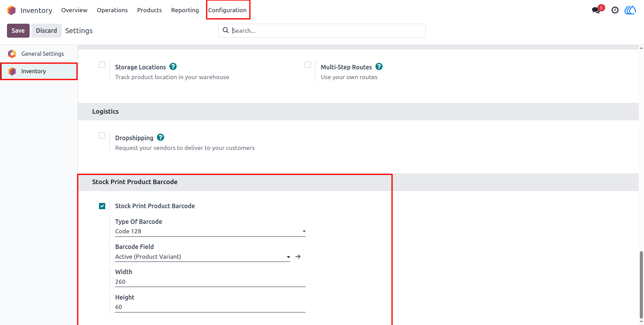
Task: Click the Multi-Step Routes help icon
Action: 379,67
